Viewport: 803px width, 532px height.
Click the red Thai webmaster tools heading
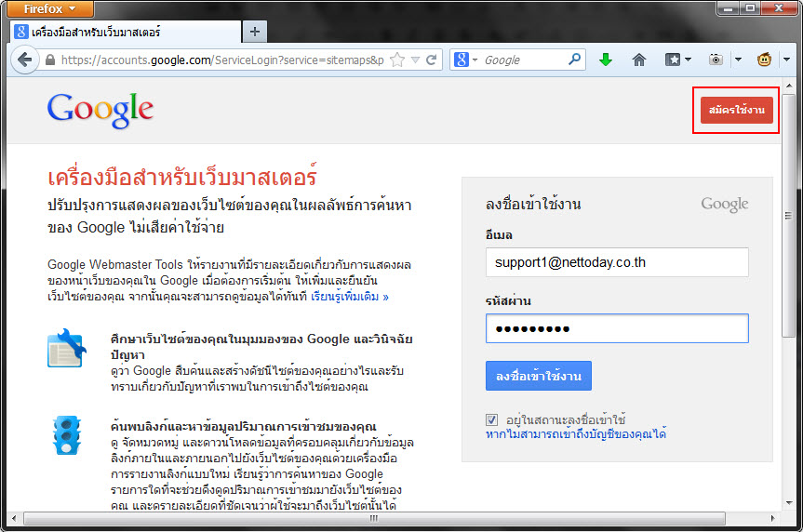(x=182, y=177)
